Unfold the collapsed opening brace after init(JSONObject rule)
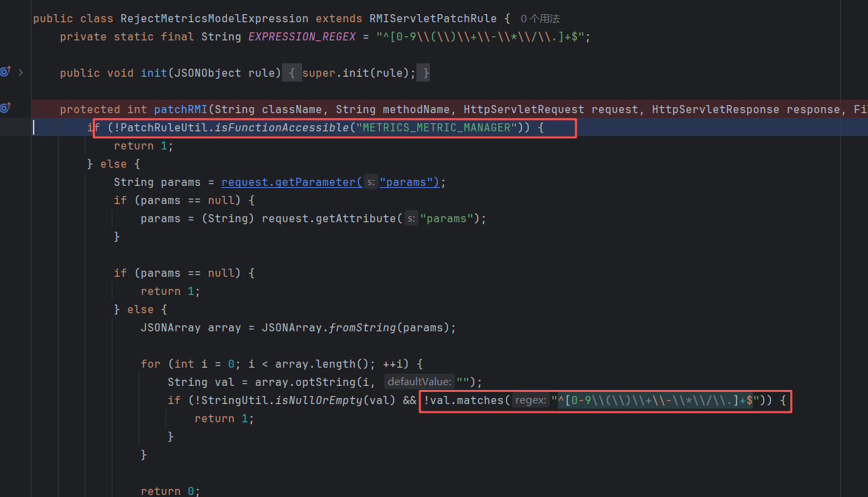Viewport: 868px width, 497px height. [x=291, y=73]
